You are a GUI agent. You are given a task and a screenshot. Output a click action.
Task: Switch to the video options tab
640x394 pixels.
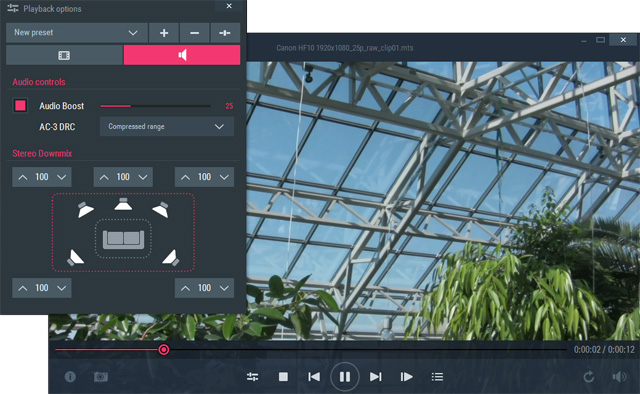[64, 55]
